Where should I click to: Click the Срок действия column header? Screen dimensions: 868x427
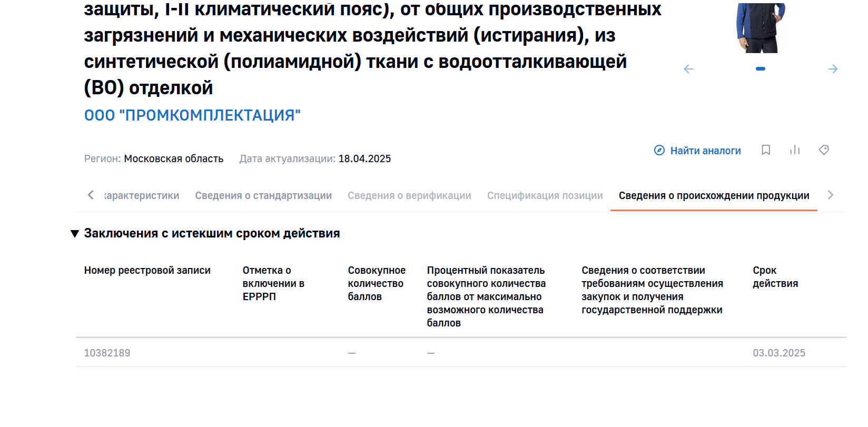(x=775, y=277)
